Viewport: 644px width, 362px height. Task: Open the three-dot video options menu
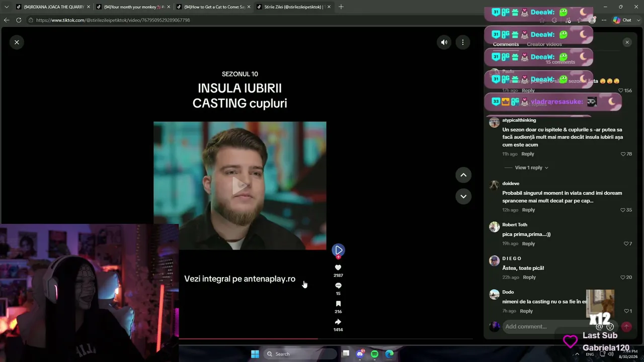(463, 42)
